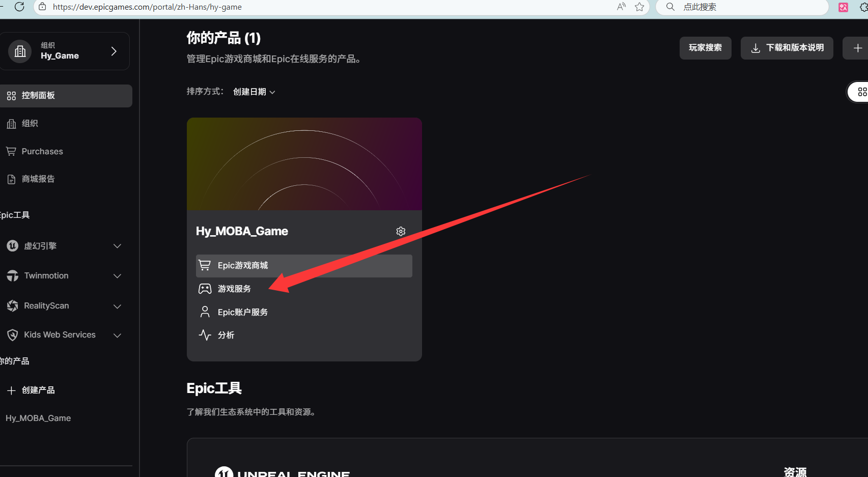Open the pink translate extension icon
The height and width of the screenshot is (477, 868).
(x=843, y=7)
